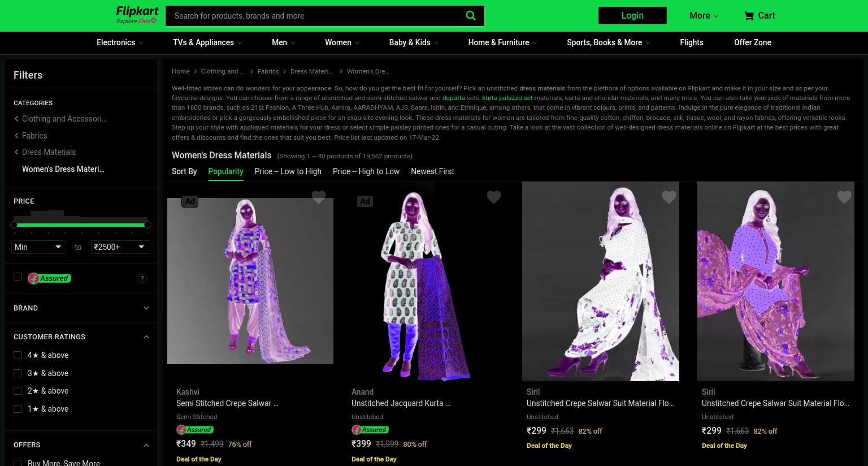Sort by Price High to Low
This screenshot has height=466, width=868.
coord(366,171)
